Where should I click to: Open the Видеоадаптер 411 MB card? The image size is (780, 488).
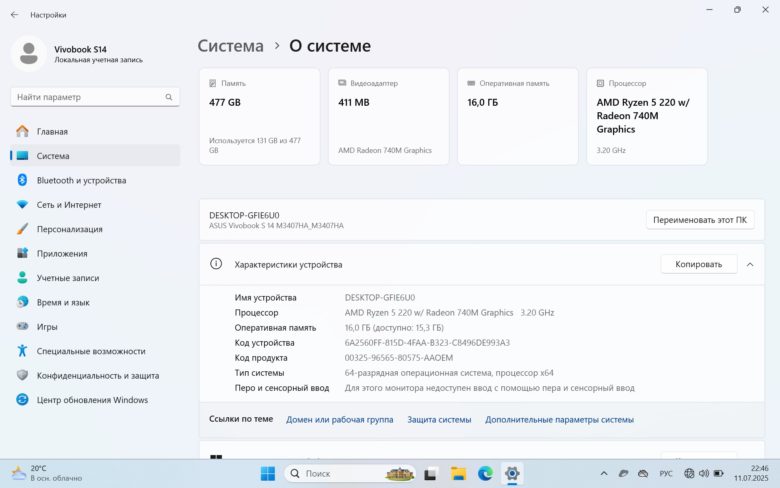(389, 116)
